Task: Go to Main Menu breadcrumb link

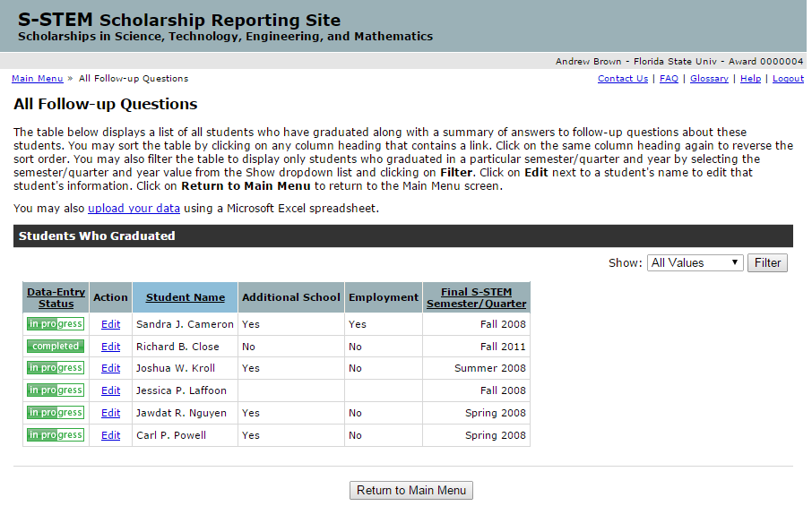Action: (x=37, y=79)
